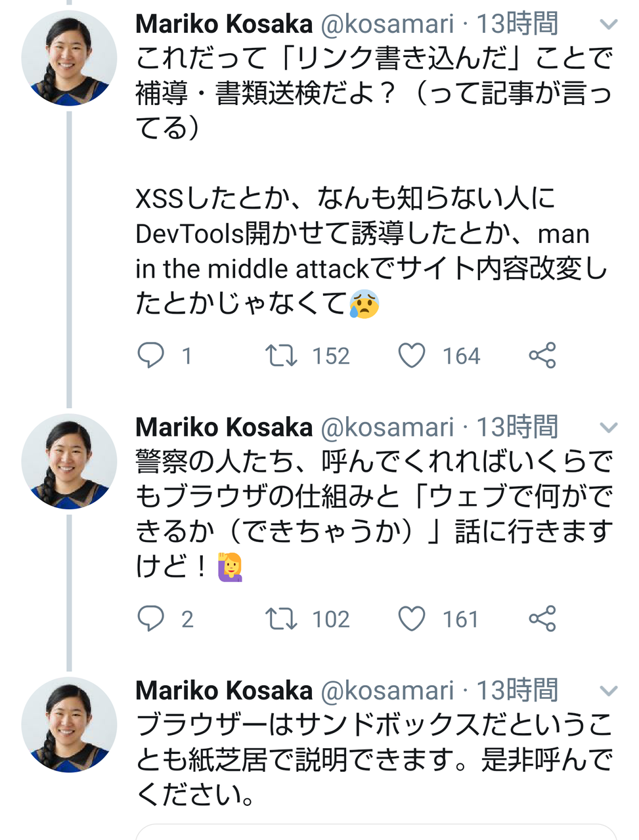Open the first tweet's dropdown chevron menu
The height and width of the screenshot is (840, 639).
pyautogui.click(x=609, y=25)
